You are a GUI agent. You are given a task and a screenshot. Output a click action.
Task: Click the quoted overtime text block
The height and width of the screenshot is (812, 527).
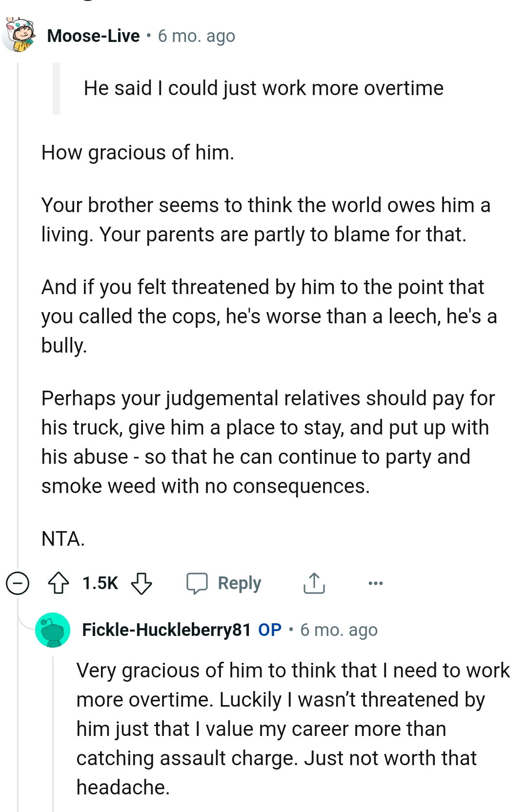pyautogui.click(x=263, y=88)
